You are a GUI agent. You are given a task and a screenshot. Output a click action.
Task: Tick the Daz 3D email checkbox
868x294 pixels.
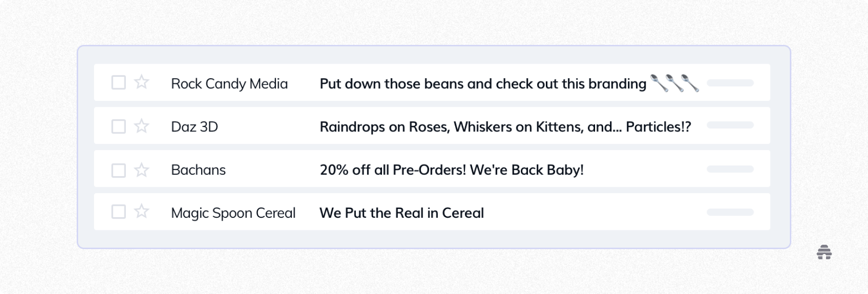(x=119, y=126)
